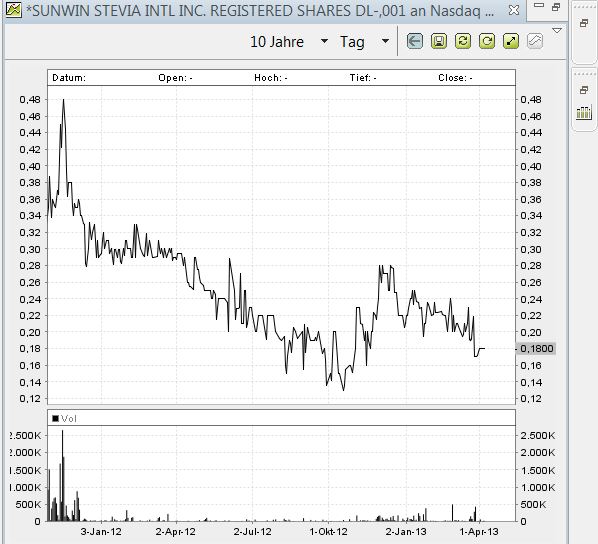Viewport: 598px width, 544px height.
Task: Click the back arrow toolbar icon
Action: click(415, 41)
